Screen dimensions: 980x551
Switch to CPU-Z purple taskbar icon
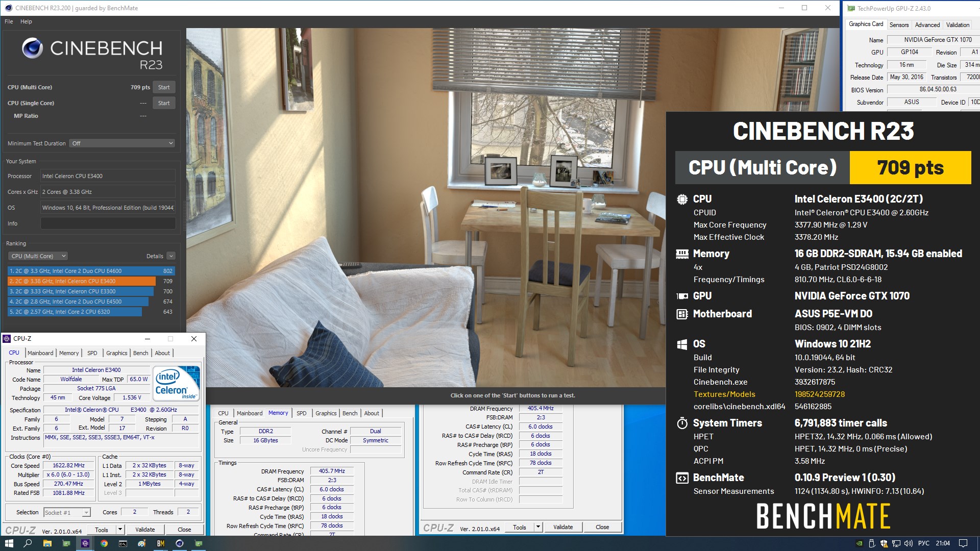point(85,543)
